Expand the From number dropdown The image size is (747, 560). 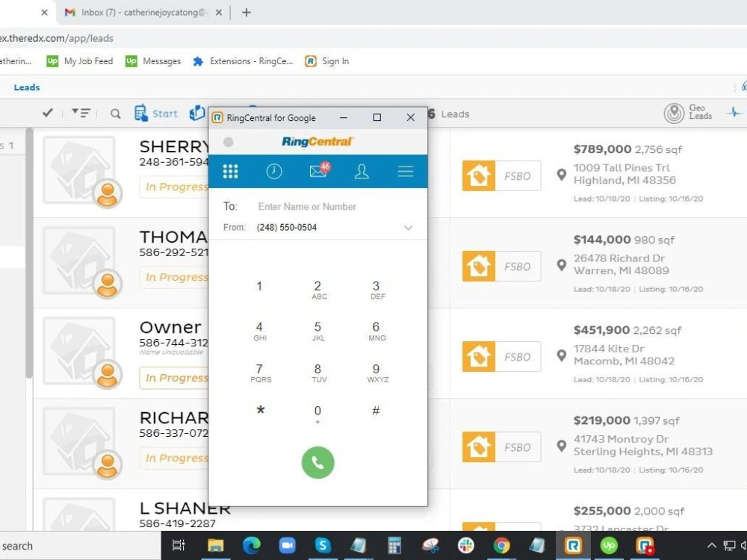tap(409, 228)
